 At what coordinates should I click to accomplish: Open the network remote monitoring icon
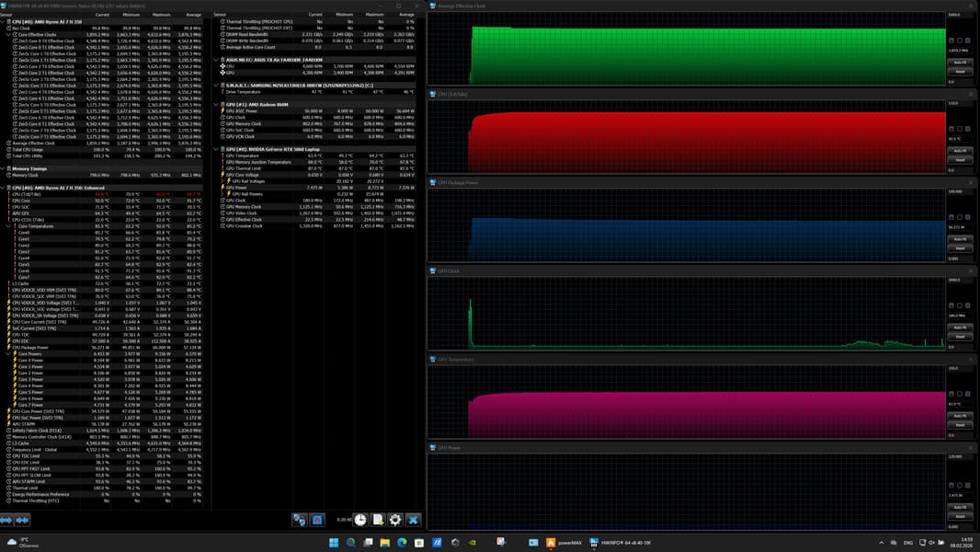coord(299,520)
